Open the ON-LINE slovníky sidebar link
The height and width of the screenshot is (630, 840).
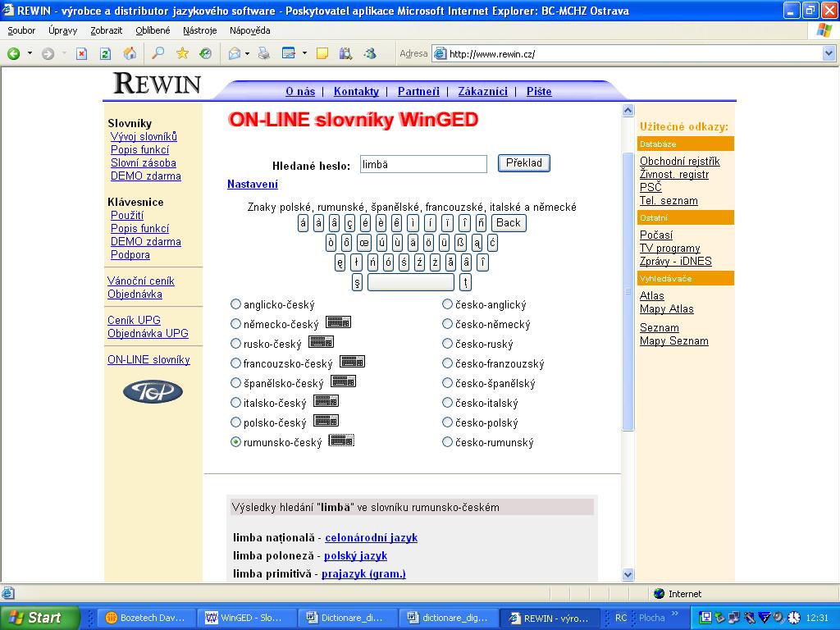click(x=149, y=359)
